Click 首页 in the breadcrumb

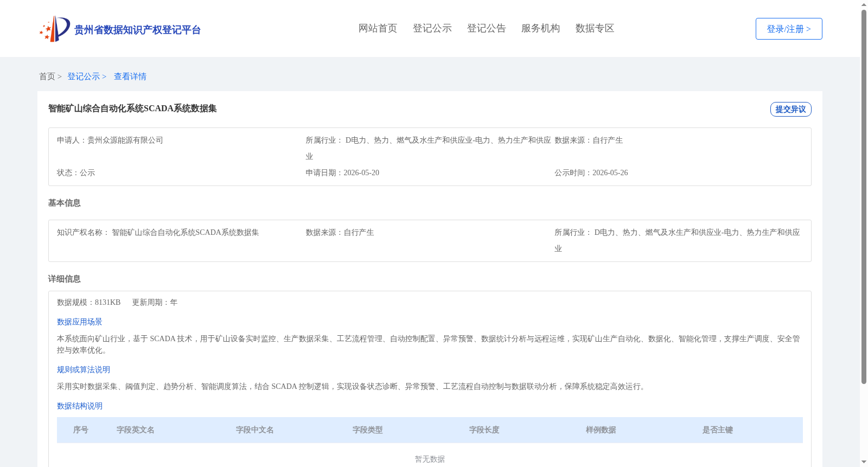tap(47, 76)
